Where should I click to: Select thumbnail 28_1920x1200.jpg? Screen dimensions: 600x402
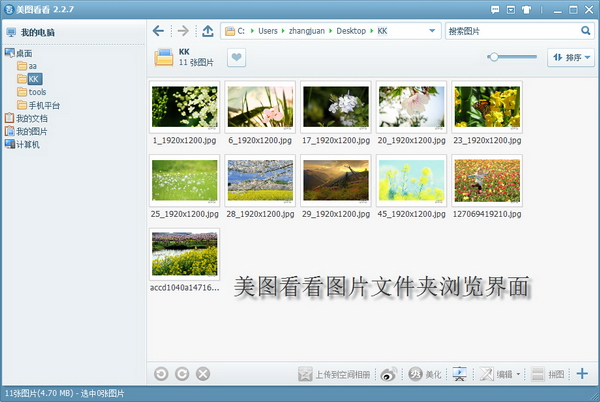[260, 181]
